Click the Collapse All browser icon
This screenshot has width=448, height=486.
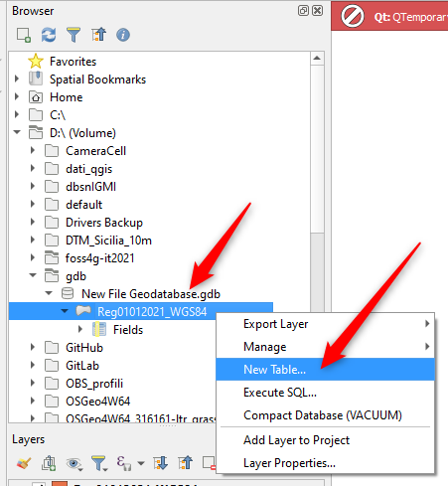98,35
